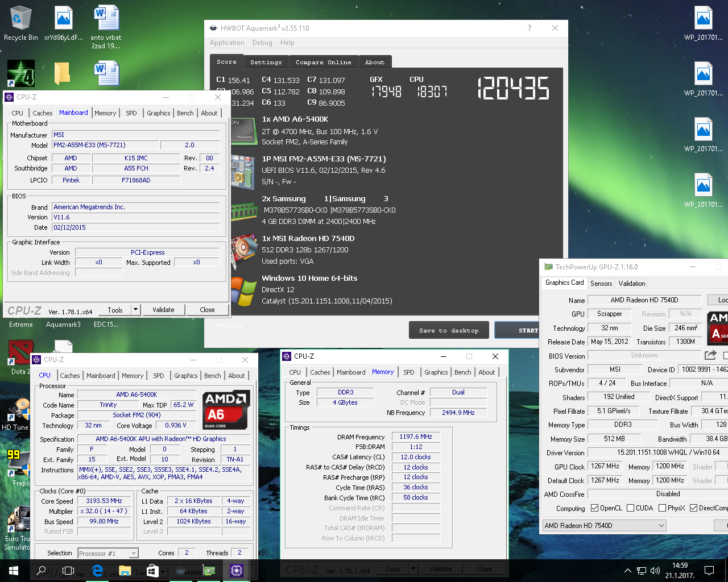Toggle the DirectCompute checkbox in GPU-Z
This screenshot has height=582, width=728.
click(x=693, y=508)
